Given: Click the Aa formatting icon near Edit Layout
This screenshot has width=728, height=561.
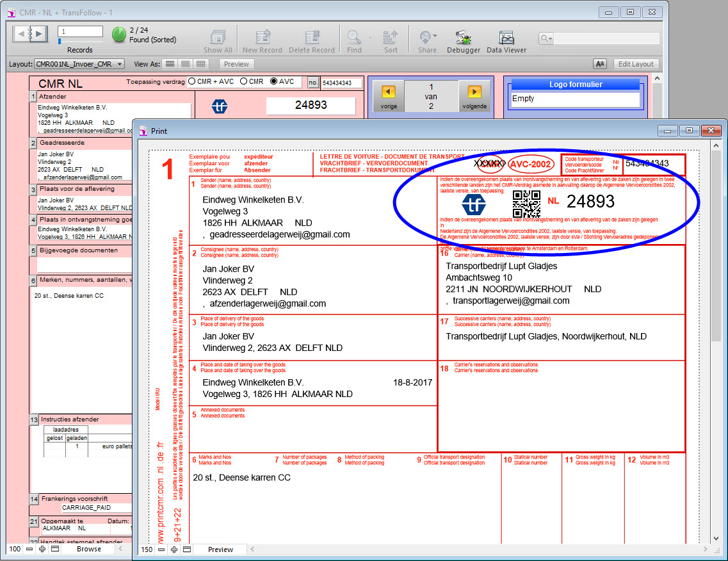Looking at the screenshot, I should pos(600,63).
